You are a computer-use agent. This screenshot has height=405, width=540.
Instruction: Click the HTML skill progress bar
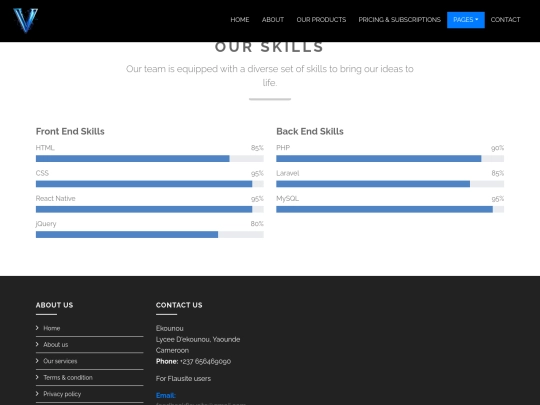tap(150, 158)
